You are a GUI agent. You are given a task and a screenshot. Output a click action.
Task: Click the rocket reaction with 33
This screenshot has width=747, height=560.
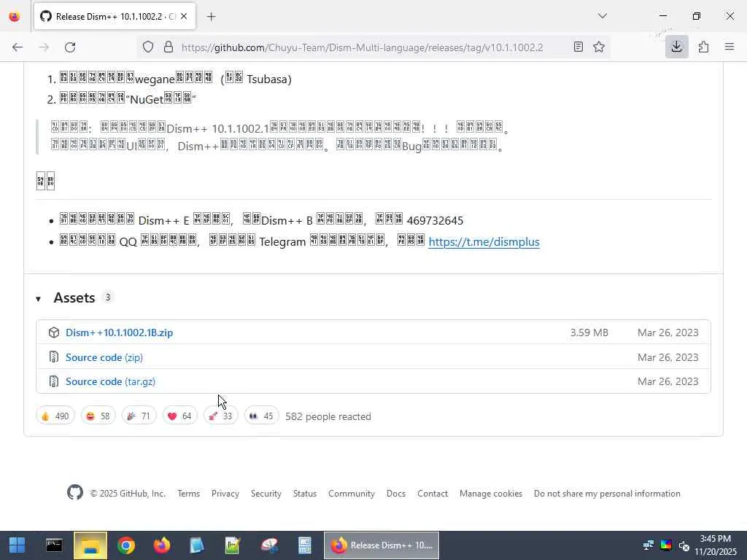click(220, 416)
